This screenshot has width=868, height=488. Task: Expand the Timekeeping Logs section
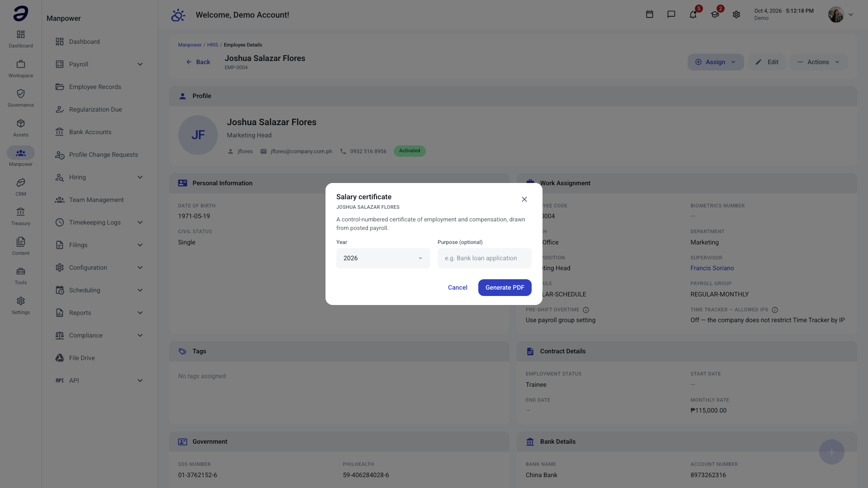click(x=99, y=222)
